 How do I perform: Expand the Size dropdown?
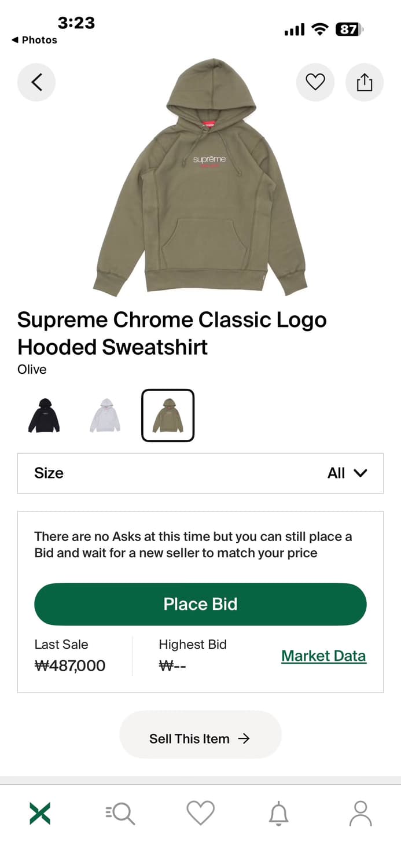pyautogui.click(x=200, y=473)
